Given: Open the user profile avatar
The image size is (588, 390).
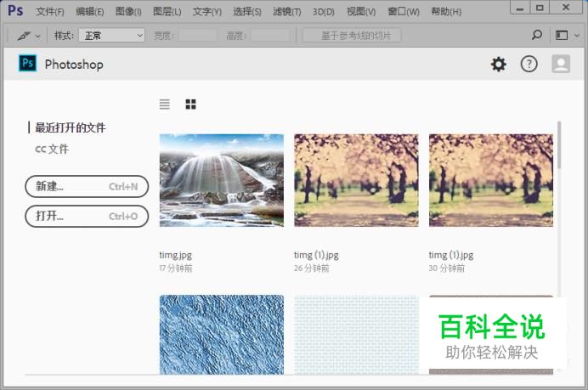Looking at the screenshot, I should [561, 64].
